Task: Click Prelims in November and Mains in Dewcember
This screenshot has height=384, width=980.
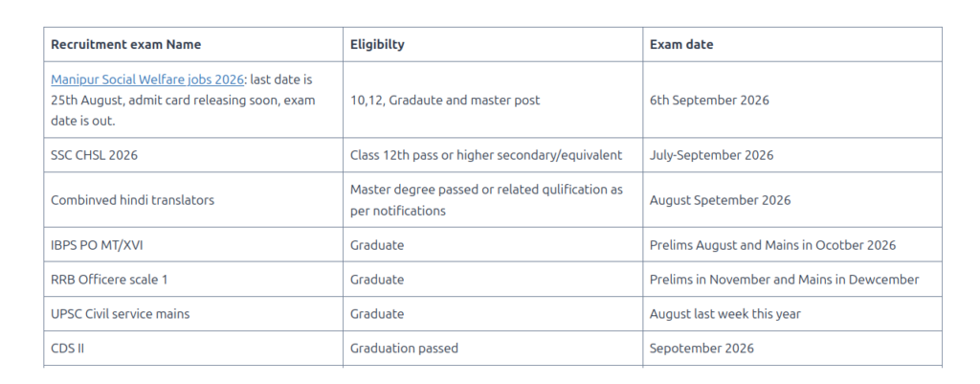Action: 784,280
